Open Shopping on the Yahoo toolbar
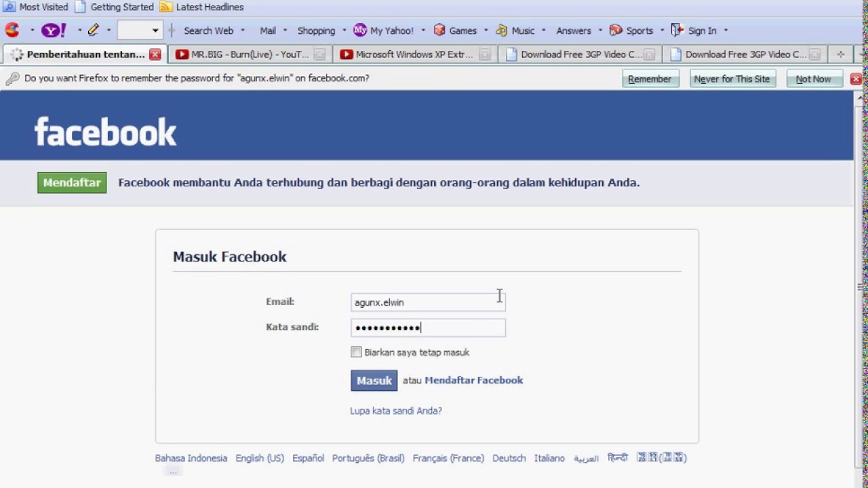The height and width of the screenshot is (488, 868). coord(316,30)
